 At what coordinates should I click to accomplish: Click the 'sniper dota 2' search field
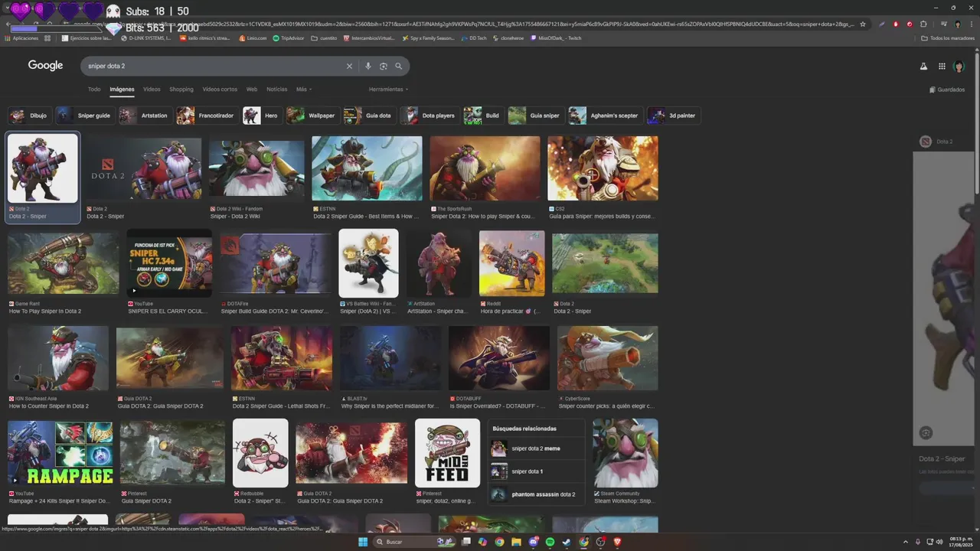[x=214, y=66]
